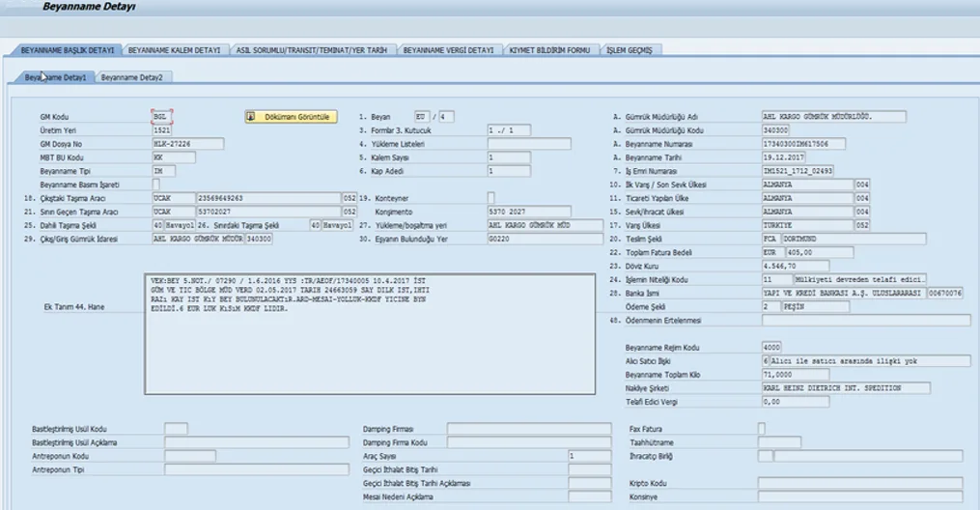Click the Çıkış/Giriş Gümrük İdaresi name field
Viewport: 980px width, 510px height.
198,239
